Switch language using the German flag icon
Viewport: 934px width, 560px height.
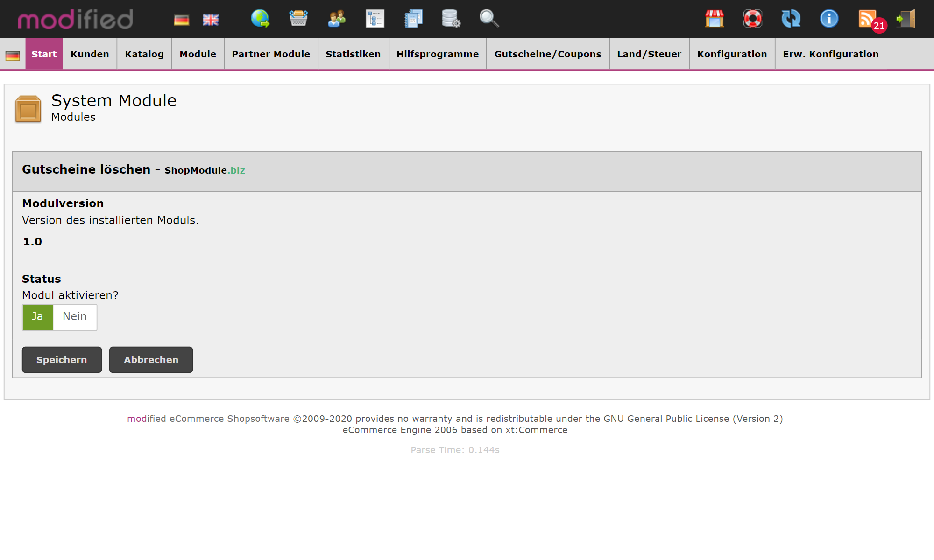click(181, 20)
